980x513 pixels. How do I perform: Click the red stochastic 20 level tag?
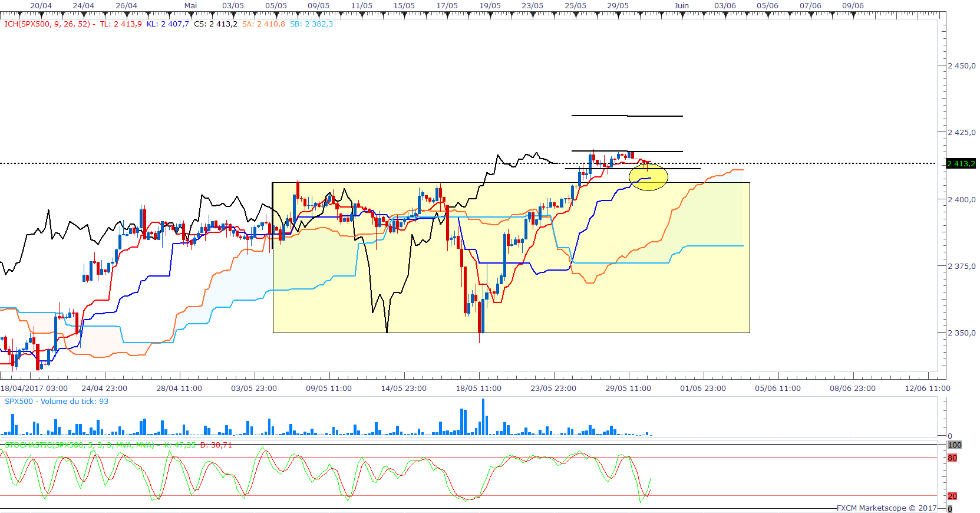[952, 496]
